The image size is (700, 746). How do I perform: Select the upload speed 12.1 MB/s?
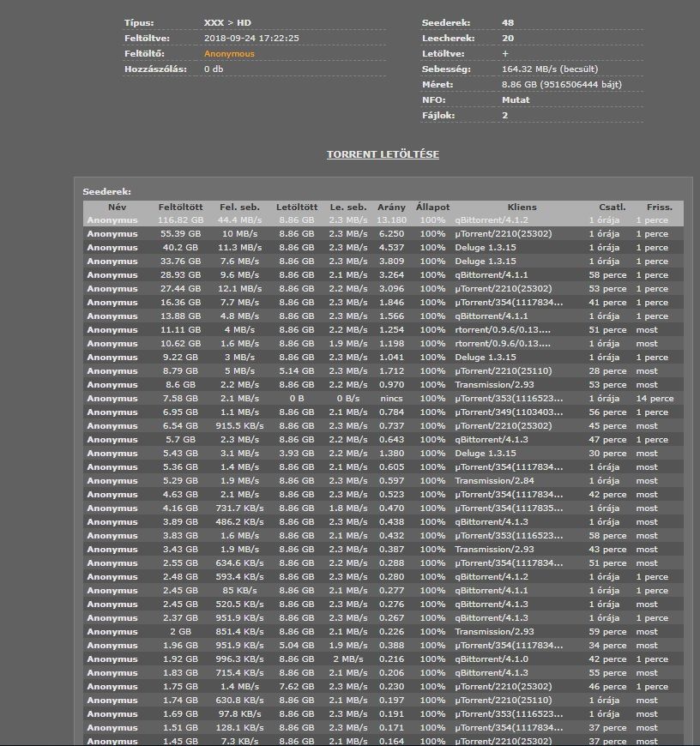[x=239, y=289]
